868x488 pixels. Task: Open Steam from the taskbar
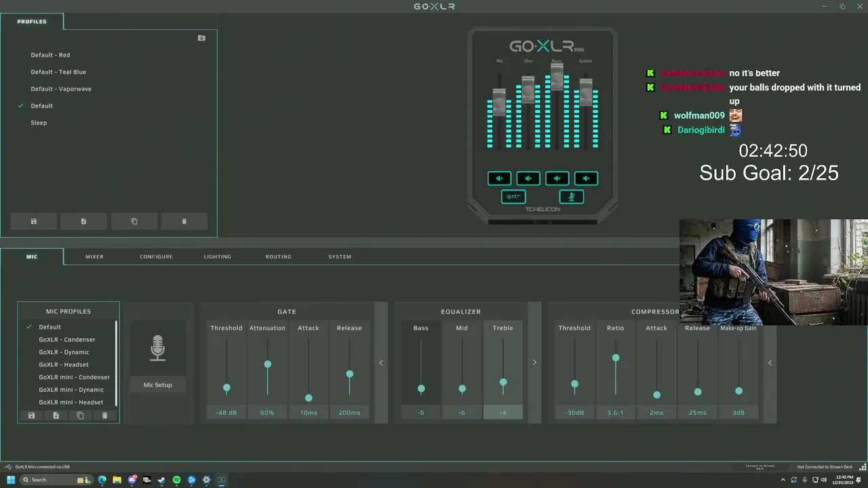click(161, 480)
